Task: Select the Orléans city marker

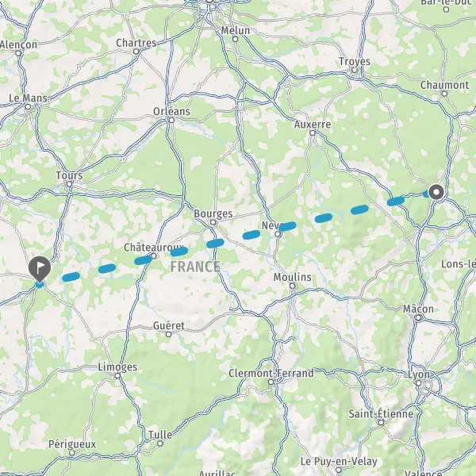Action: (171, 121)
